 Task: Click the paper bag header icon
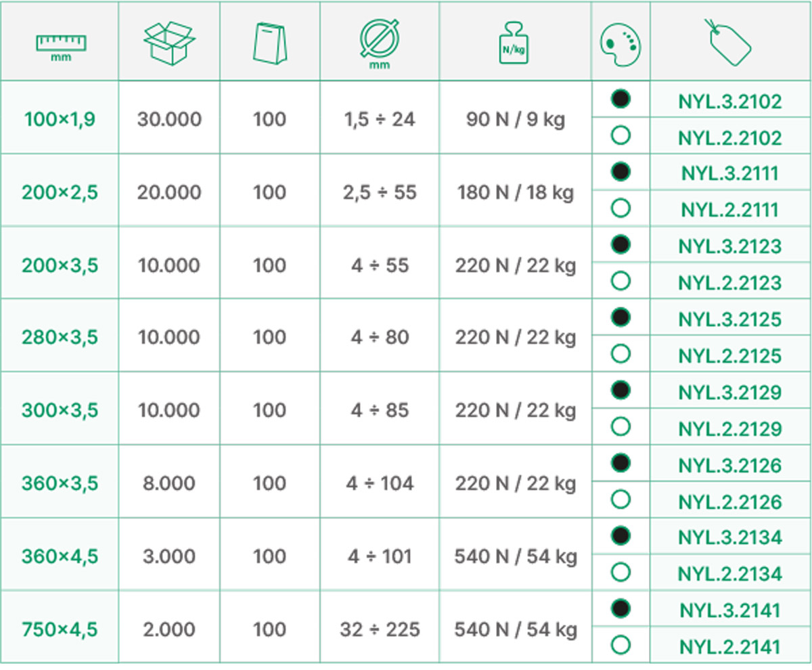pos(270,43)
